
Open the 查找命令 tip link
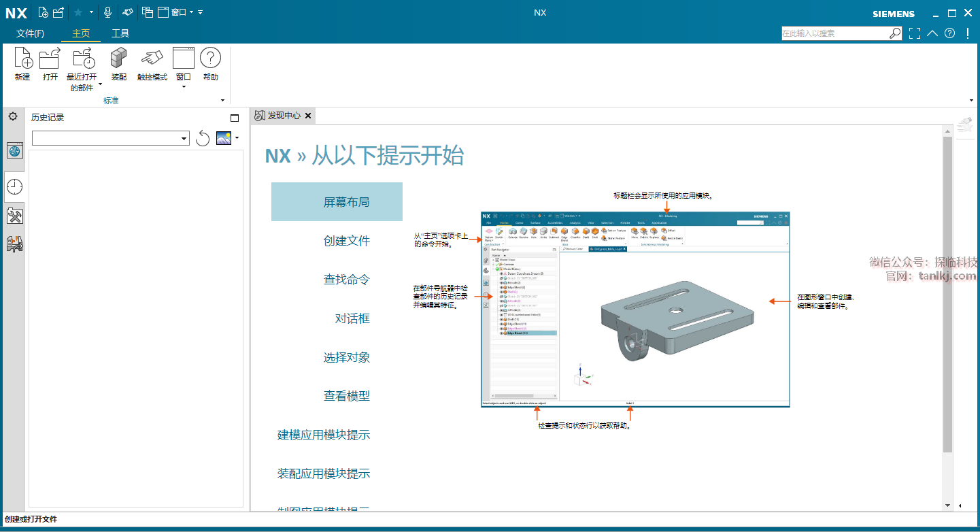[x=346, y=280]
